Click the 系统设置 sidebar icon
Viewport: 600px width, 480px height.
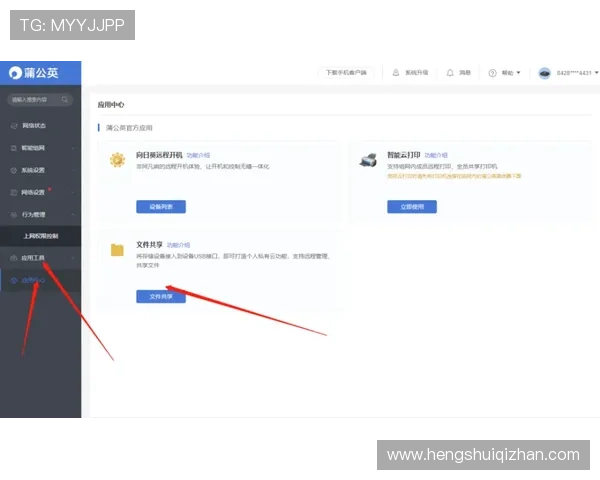coord(14,170)
